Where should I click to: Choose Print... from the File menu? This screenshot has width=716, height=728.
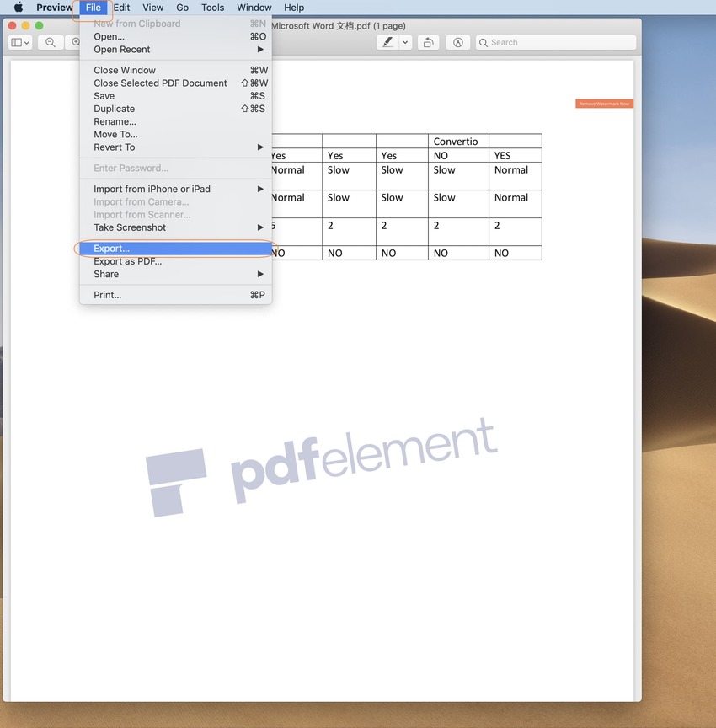[x=175, y=295]
